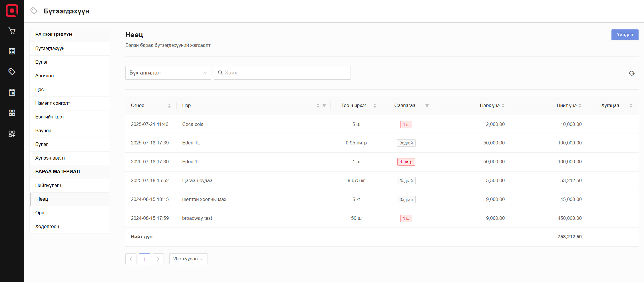Open the Үйлдэл actions button
644x282 pixels.
tap(625, 35)
